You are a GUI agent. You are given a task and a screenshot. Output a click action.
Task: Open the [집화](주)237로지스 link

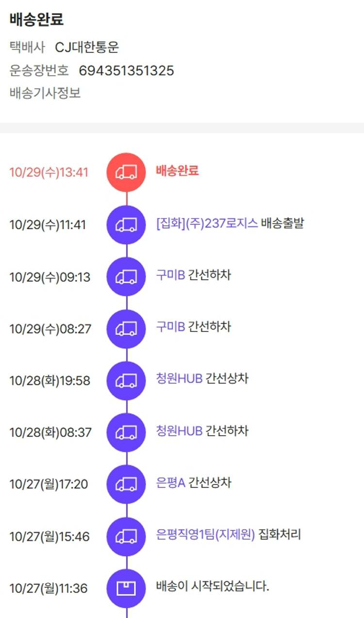tap(207, 223)
